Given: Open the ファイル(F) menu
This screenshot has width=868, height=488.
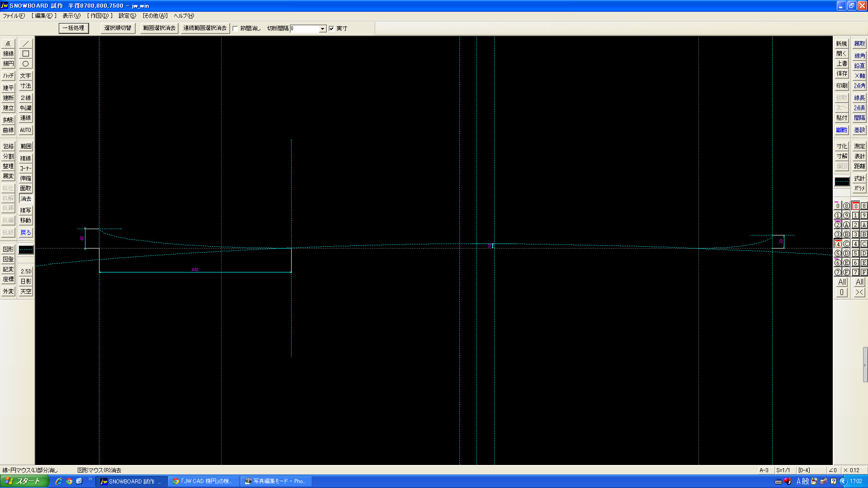Looking at the screenshot, I should 14,16.
